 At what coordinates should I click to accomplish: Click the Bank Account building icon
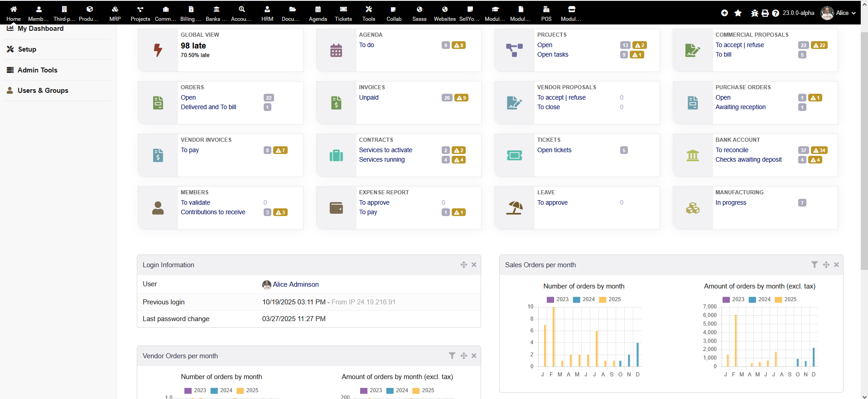pos(692,155)
